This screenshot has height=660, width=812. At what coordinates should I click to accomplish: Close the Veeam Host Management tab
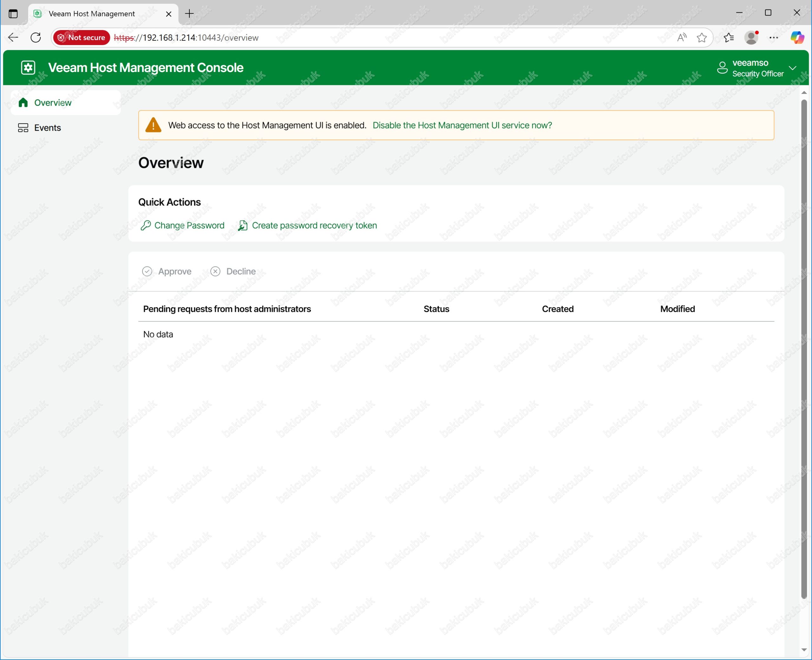click(x=169, y=14)
